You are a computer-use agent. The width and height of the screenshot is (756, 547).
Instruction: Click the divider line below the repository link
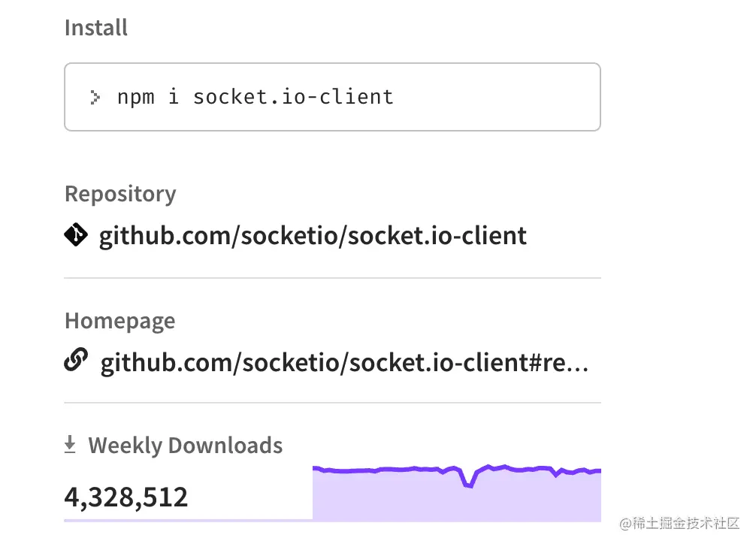coord(332,278)
